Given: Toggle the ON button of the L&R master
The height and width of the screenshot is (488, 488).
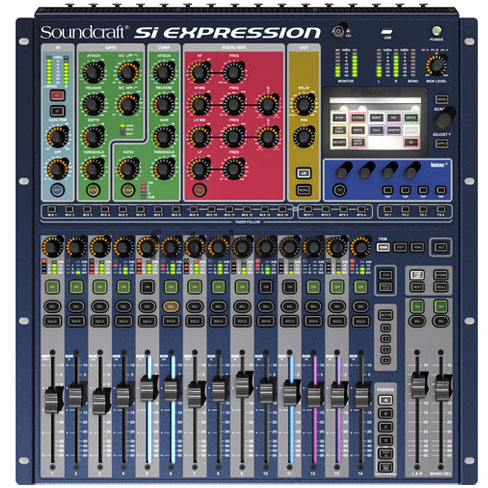Looking at the screenshot, I should pyautogui.click(x=417, y=306).
